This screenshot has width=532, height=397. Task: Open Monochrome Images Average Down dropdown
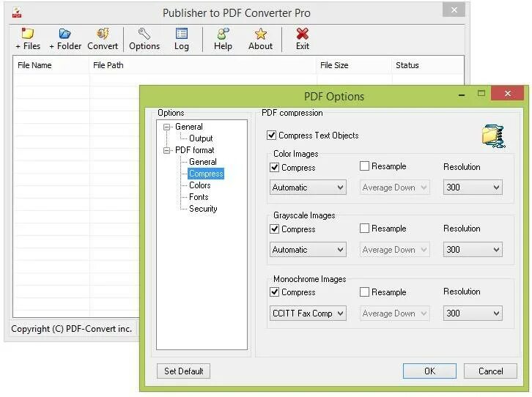point(394,313)
